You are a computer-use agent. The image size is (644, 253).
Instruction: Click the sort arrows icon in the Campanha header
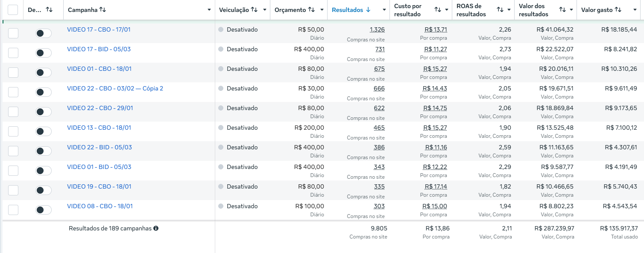[x=102, y=9]
